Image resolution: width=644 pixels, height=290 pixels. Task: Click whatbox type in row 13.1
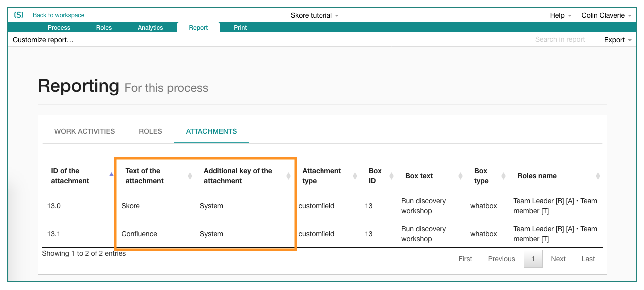point(484,234)
